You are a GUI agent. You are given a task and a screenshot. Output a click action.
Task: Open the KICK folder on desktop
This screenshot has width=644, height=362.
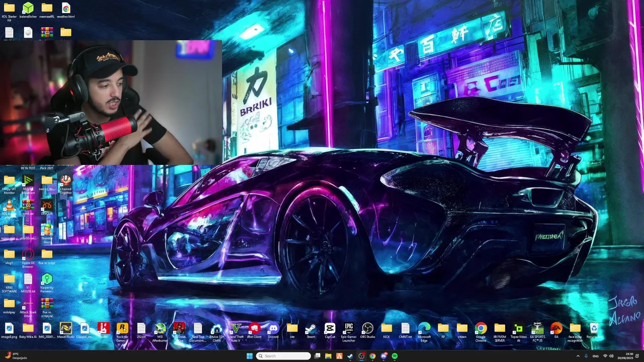[386, 331]
